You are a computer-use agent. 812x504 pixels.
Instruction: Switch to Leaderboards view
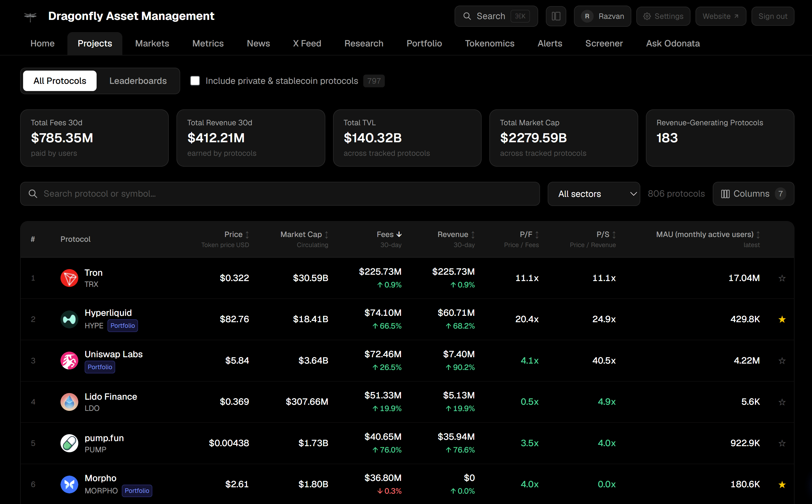point(138,81)
